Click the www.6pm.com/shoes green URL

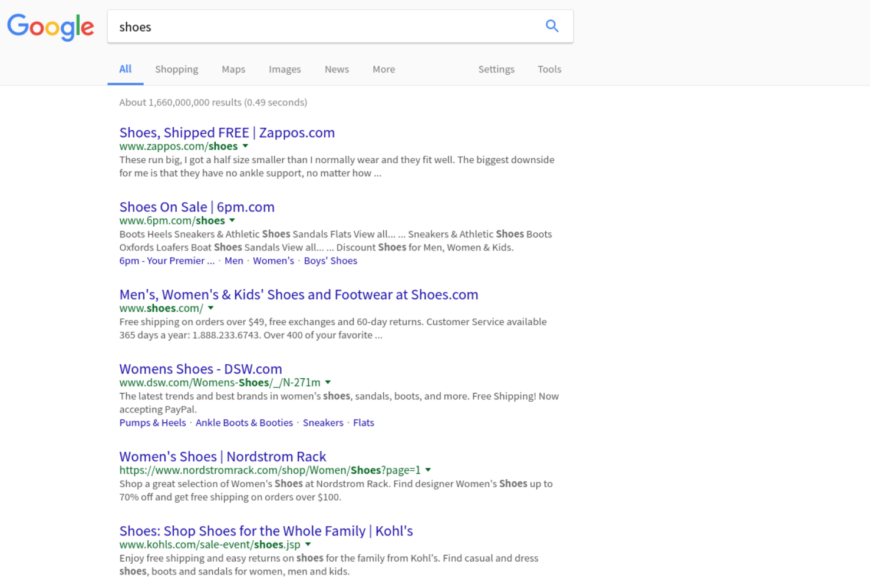[x=172, y=220]
